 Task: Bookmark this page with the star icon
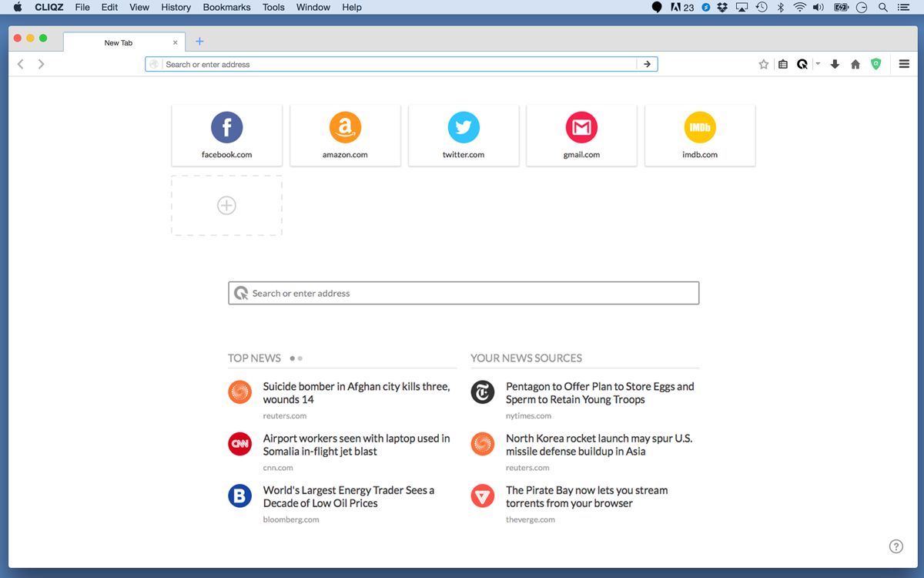tap(764, 65)
